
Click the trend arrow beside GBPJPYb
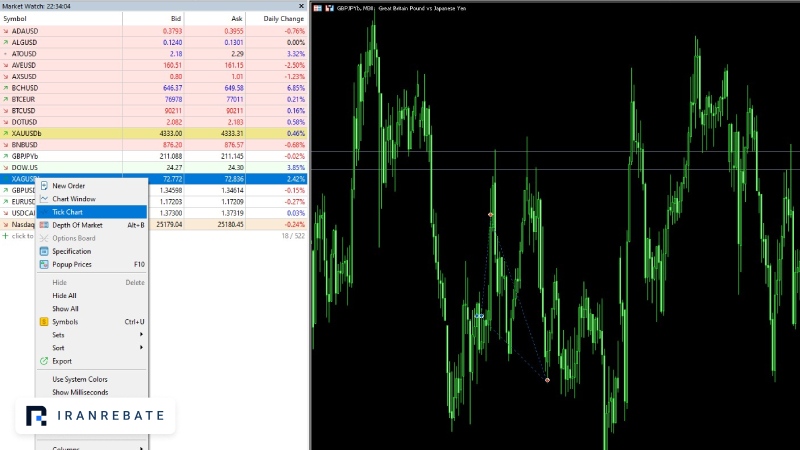click(6, 156)
